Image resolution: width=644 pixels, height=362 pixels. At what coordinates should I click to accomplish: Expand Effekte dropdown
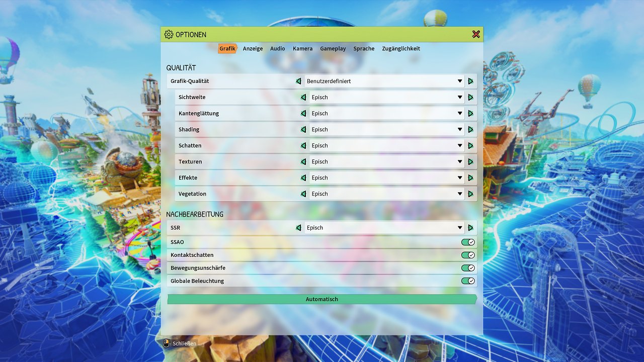[x=387, y=177]
